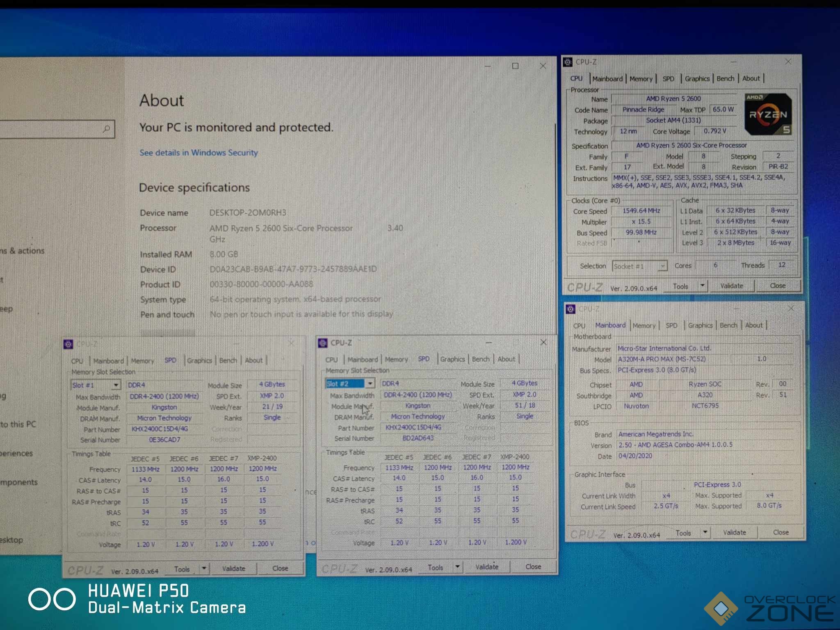Open Graphics tab in Slot #2 CPU-Z window
840x630 pixels.
tap(452, 359)
